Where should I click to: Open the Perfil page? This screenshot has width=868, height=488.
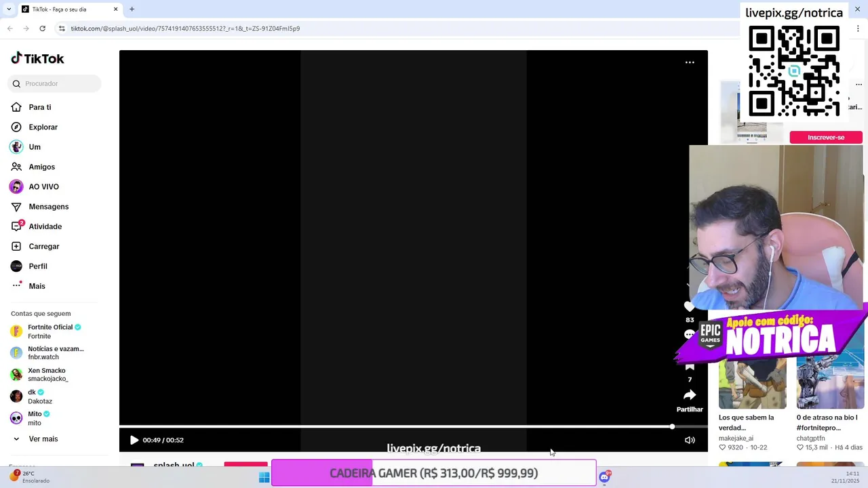click(29, 266)
